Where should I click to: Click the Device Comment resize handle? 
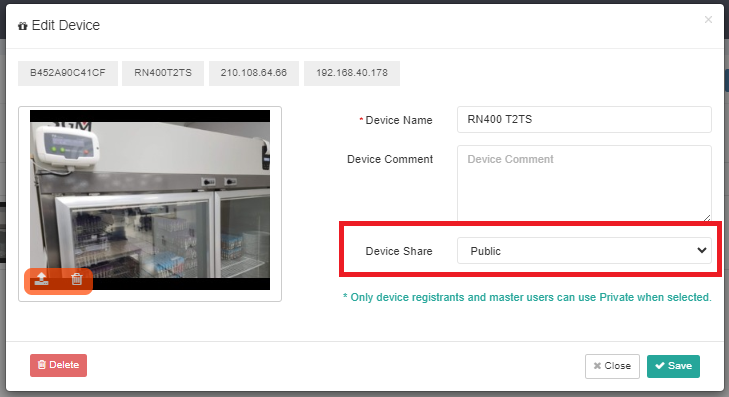point(707,217)
